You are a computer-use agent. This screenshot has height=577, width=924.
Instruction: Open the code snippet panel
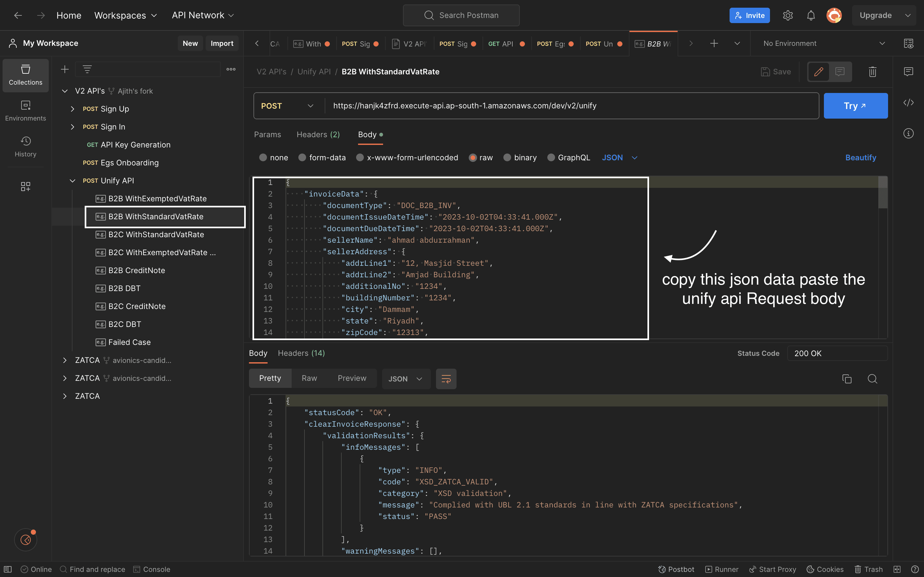coord(909,102)
